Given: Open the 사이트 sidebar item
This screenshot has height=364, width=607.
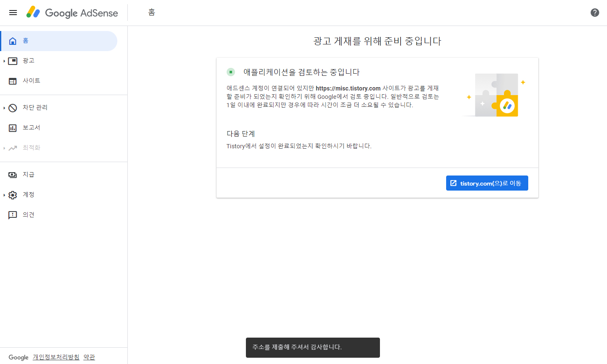Looking at the screenshot, I should click(59, 81).
